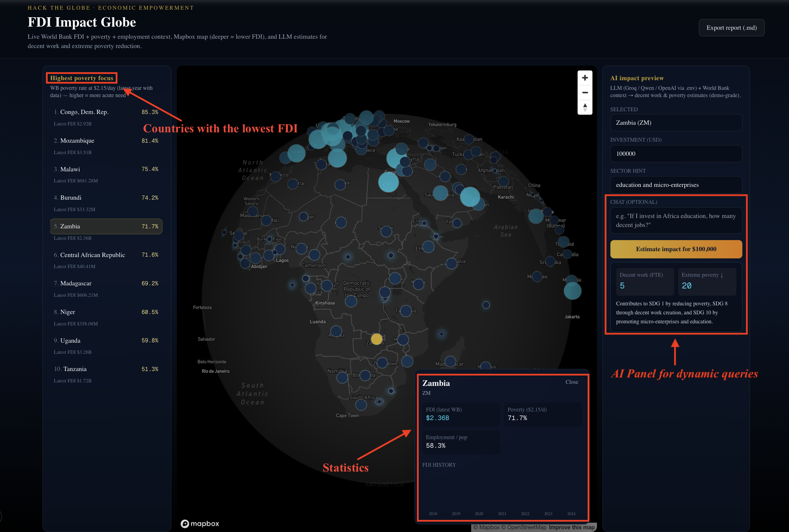Export report as markdown
Viewport: 789px width, 532px height.
pos(731,28)
